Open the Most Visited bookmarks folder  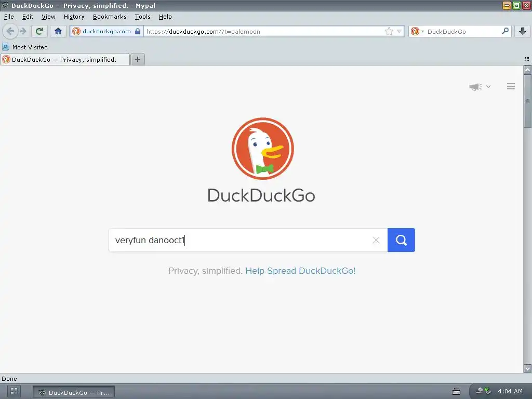tap(25, 47)
